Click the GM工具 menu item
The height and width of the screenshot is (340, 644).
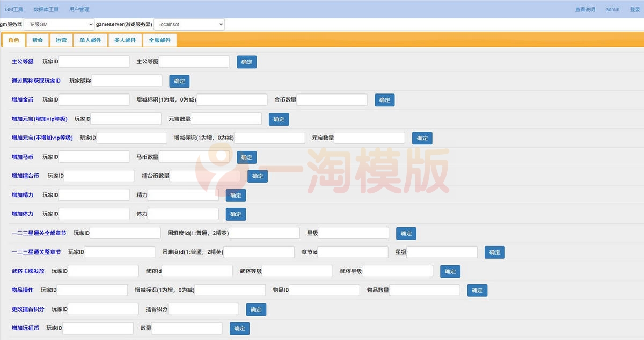click(x=14, y=9)
